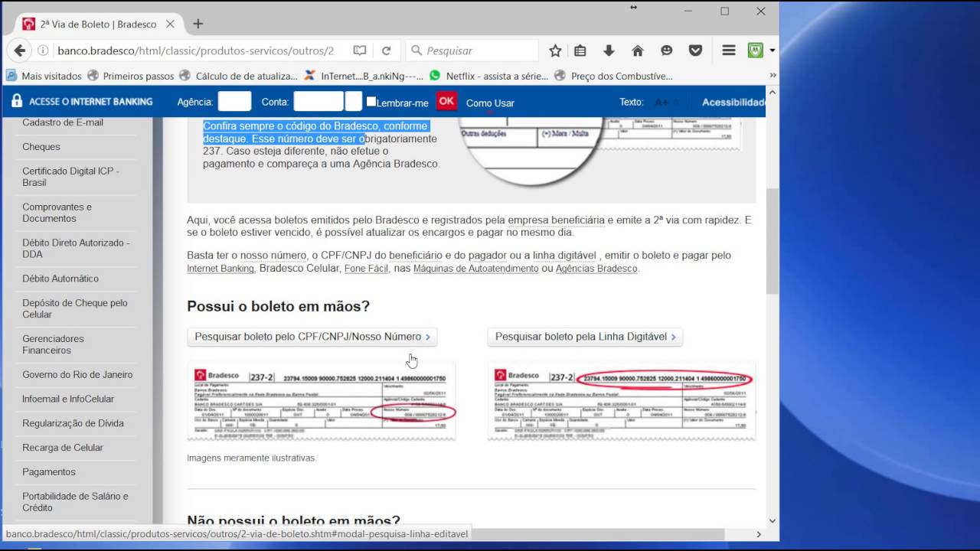Check the Lembrar-me checkbox
Image resolution: width=980 pixels, height=551 pixels.
pyautogui.click(x=371, y=101)
